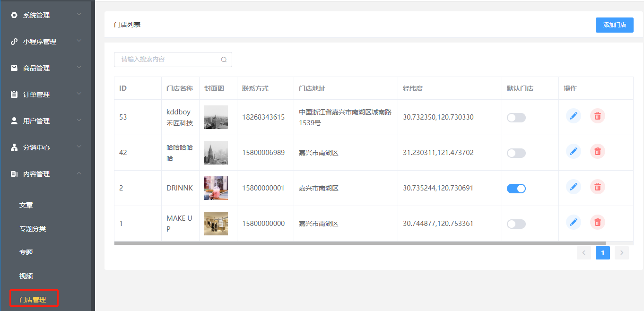Screen dimensions: 644x311
Task: Focus the 请输入搜索内容 search field
Action: [173, 60]
